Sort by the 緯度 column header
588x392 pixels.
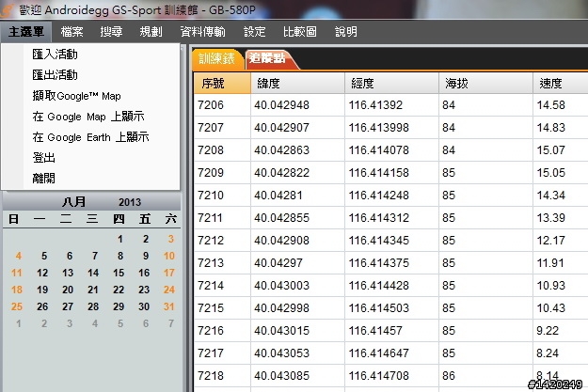(x=297, y=84)
